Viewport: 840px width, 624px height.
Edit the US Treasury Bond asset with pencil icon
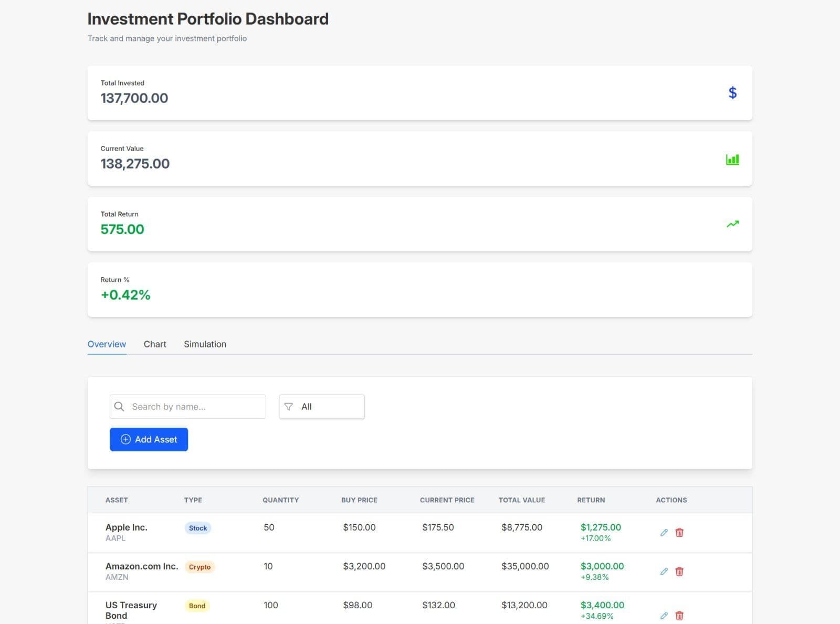tap(664, 616)
